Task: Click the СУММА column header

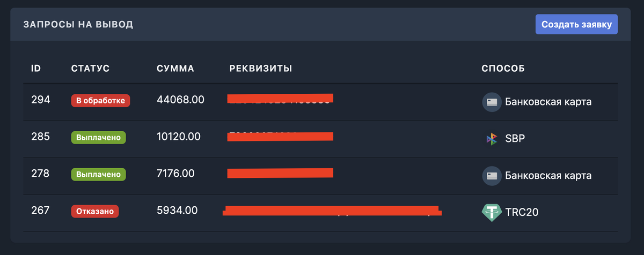Action: [x=175, y=69]
